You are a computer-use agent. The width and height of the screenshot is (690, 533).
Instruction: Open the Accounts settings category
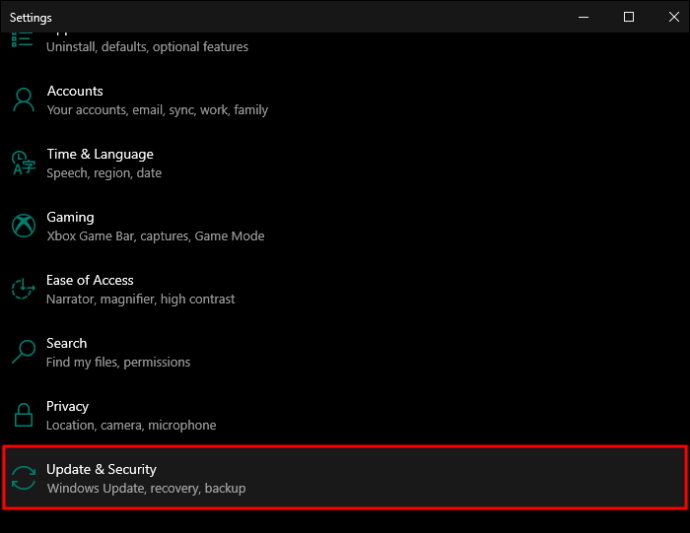tap(75, 91)
